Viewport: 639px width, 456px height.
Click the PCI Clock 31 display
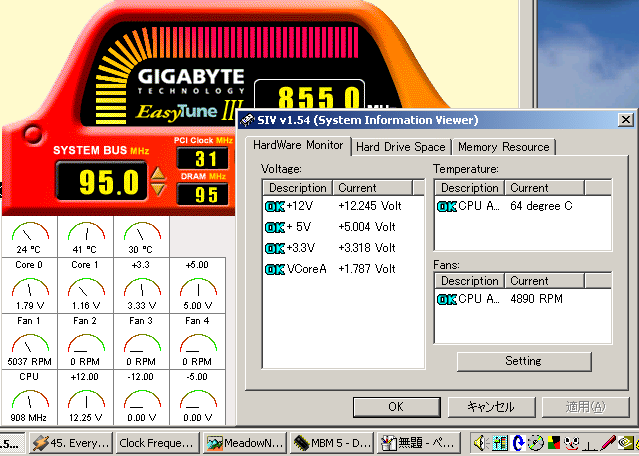203,159
